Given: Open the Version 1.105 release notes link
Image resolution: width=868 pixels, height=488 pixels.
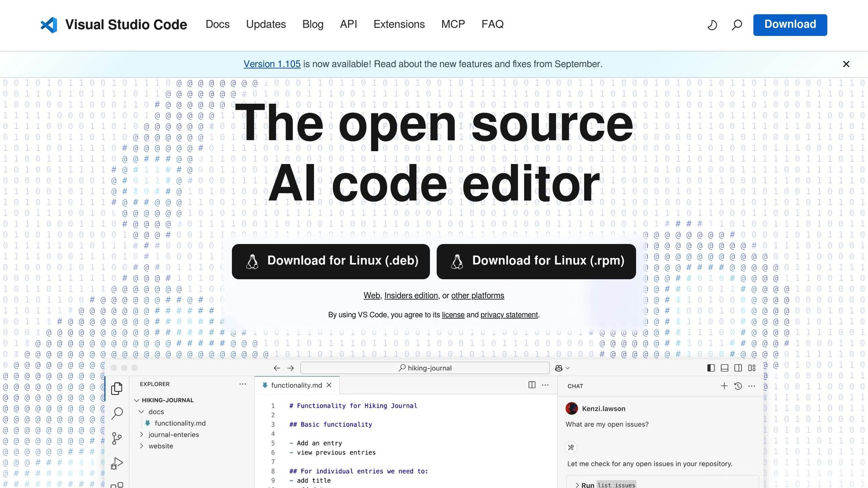Looking at the screenshot, I should point(273,64).
